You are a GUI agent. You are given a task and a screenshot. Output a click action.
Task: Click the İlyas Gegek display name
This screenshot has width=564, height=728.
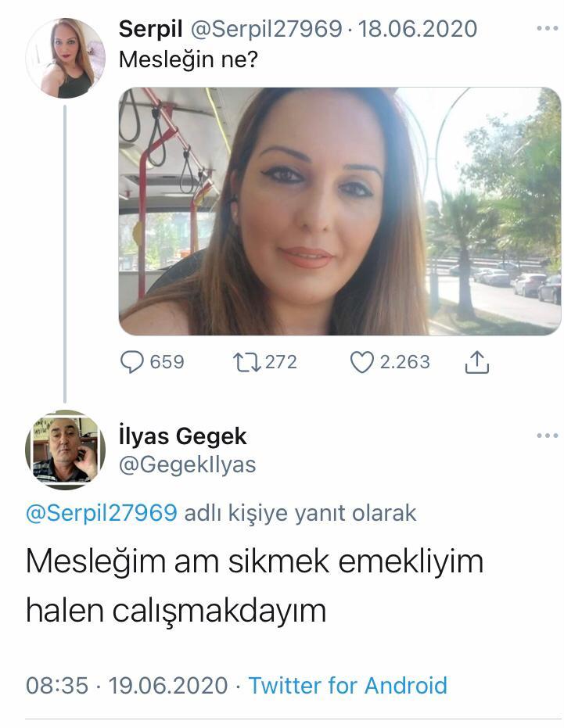tap(182, 436)
